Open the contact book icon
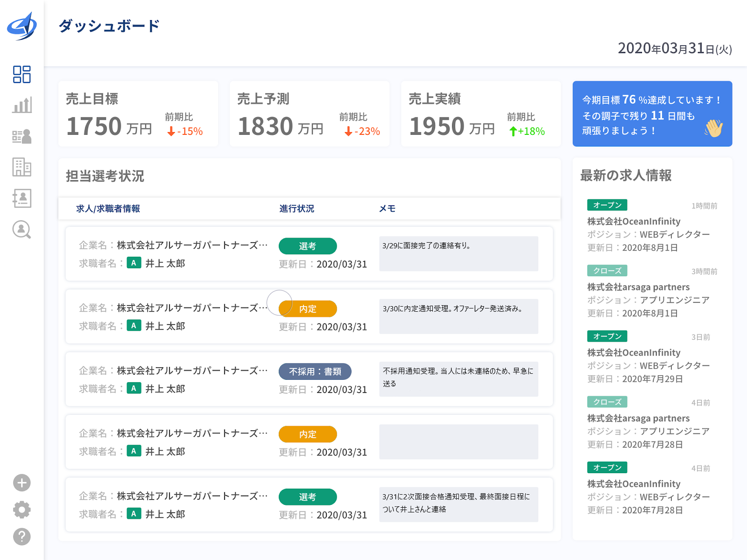 pos(22,198)
